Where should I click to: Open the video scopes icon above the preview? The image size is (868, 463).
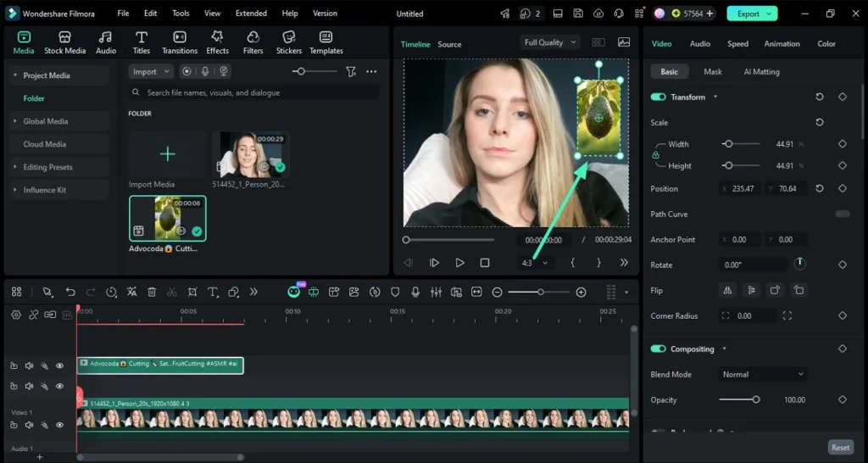coord(624,42)
